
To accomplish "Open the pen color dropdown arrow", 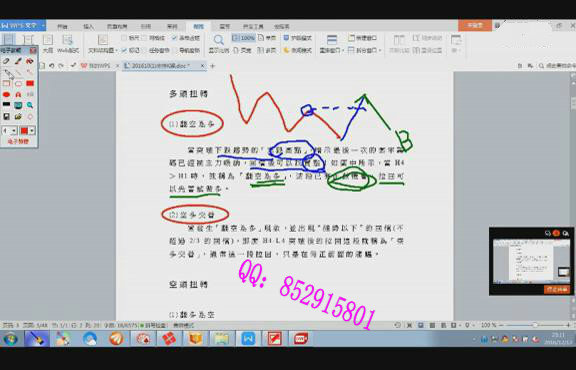I will pyautogui.click(x=32, y=131).
